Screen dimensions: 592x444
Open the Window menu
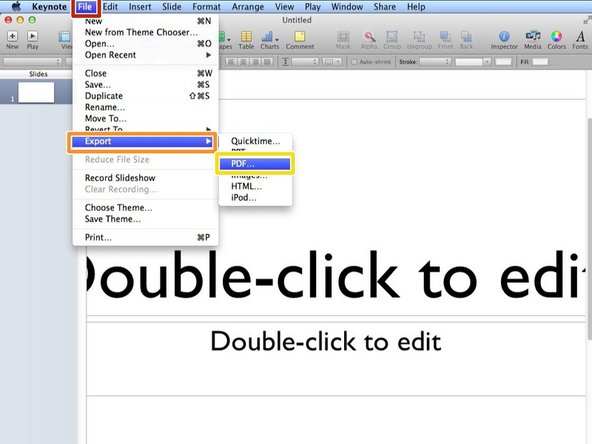click(347, 7)
